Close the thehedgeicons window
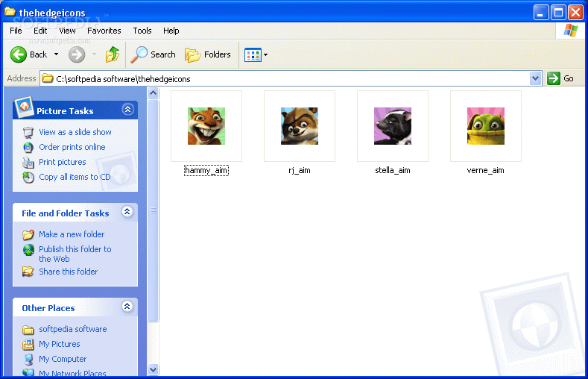The width and height of the screenshot is (588, 379). (575, 13)
